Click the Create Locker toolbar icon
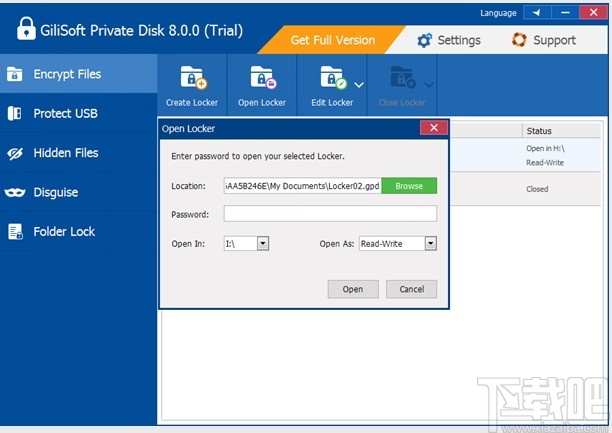612x433 pixels. point(194,77)
